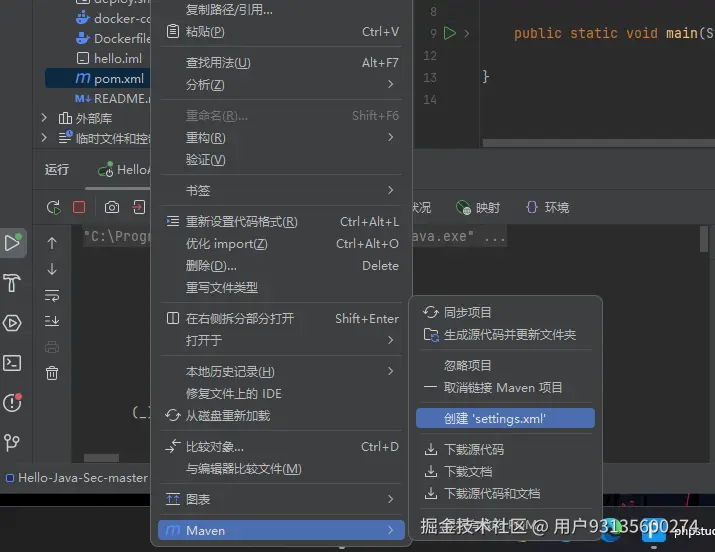Click the 运行 panel title
The image size is (715, 552).
point(57,170)
